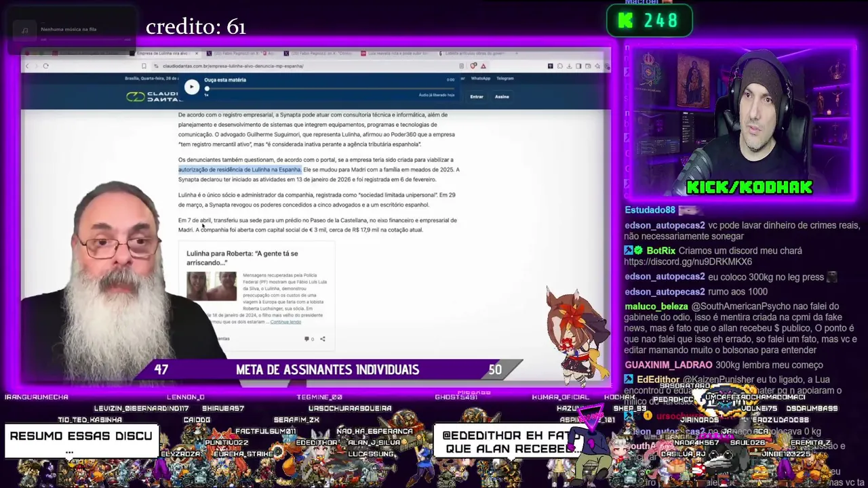This screenshot has width=868, height=488.
Task: Click the GHOSTS491 avatar name
Action: (456, 397)
